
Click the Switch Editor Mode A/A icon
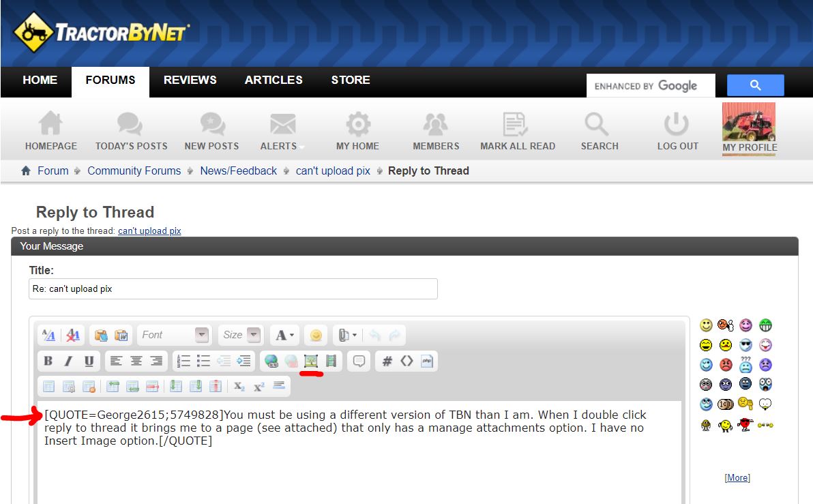click(x=48, y=335)
